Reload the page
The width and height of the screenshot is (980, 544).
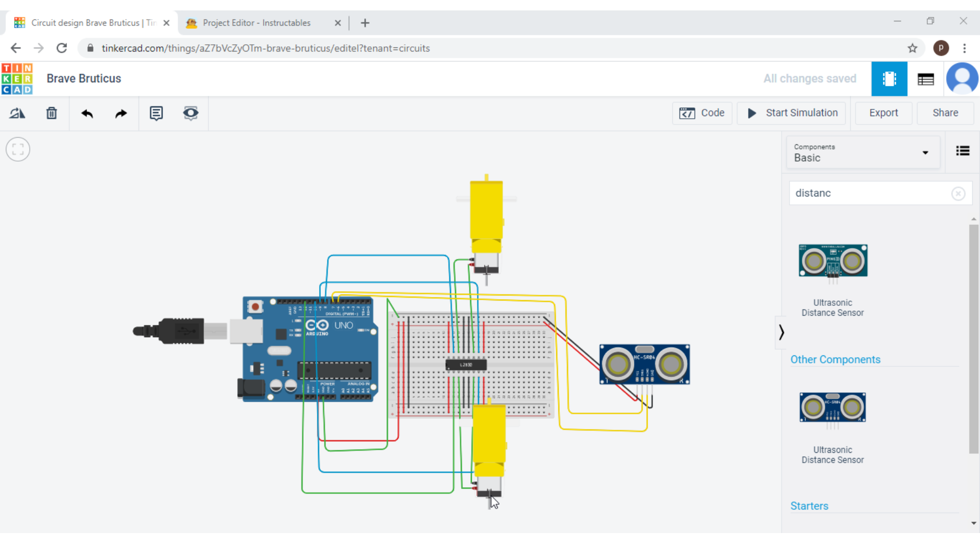pyautogui.click(x=61, y=48)
